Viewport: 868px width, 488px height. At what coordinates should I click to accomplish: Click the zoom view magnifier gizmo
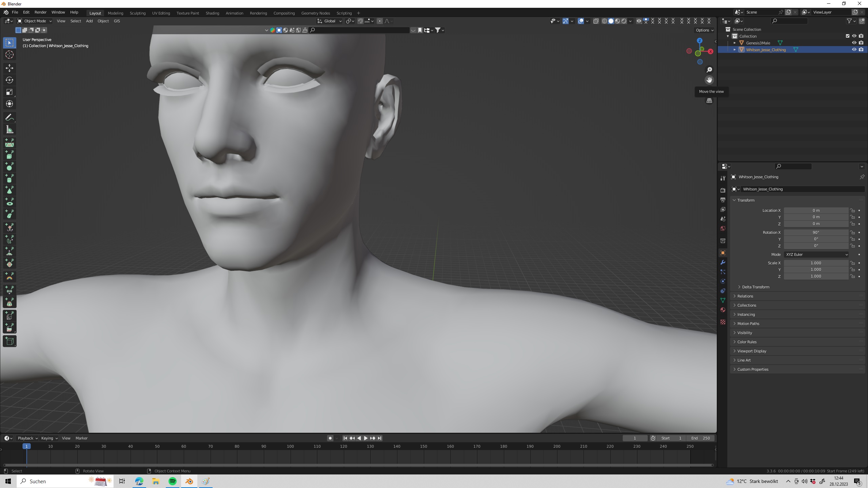709,70
